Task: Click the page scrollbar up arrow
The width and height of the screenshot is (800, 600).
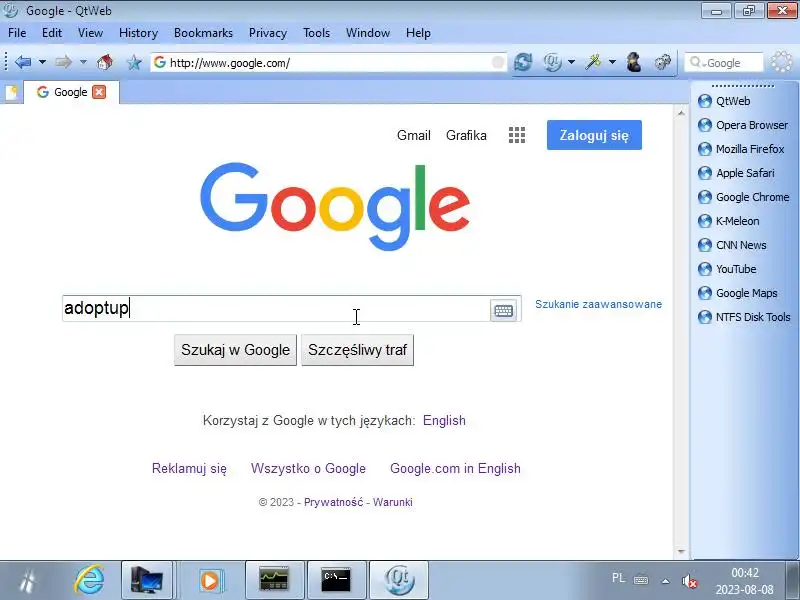Action: pos(681,113)
